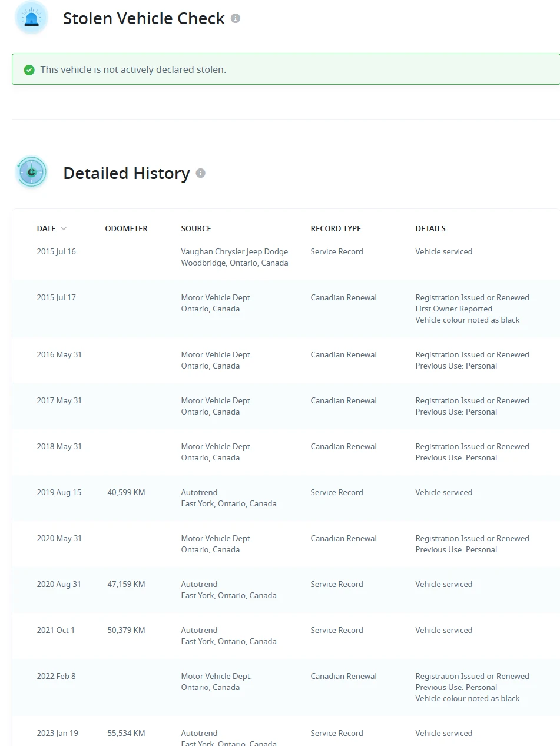The height and width of the screenshot is (746, 560).
Task: Open the Stolen Vehicle Check info tooltip icon
Action: [236, 18]
